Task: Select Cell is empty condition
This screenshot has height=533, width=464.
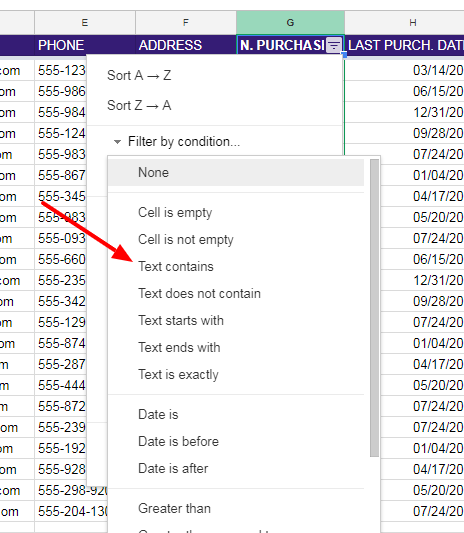Action: (x=236, y=212)
